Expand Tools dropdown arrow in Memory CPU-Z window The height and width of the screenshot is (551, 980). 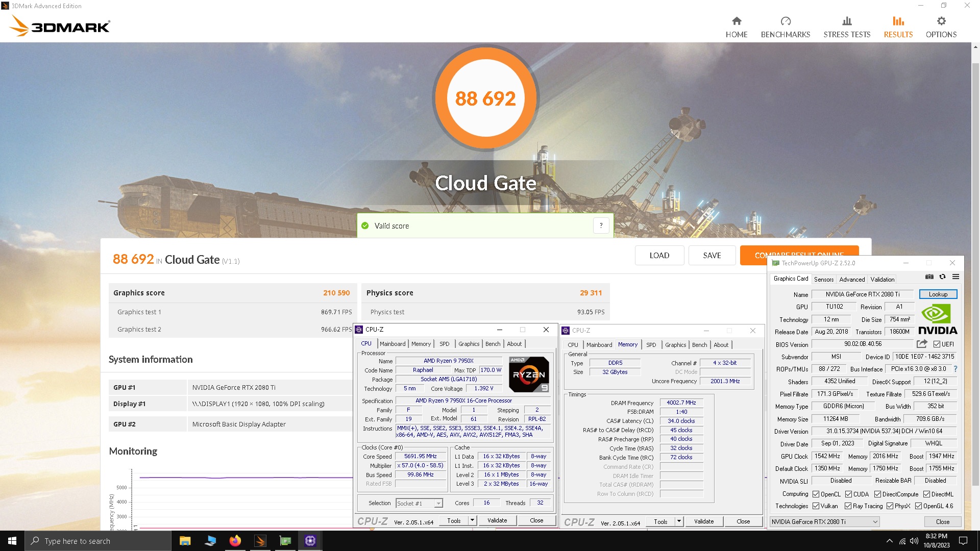(679, 521)
